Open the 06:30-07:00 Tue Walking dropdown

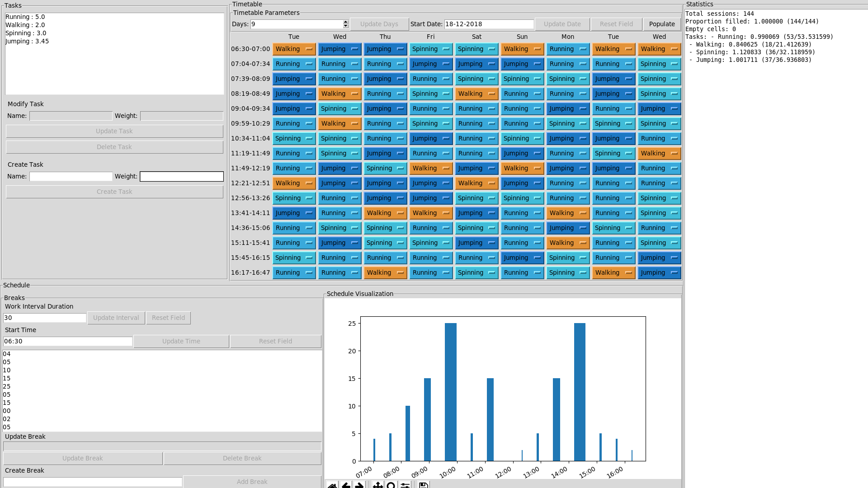pos(294,49)
